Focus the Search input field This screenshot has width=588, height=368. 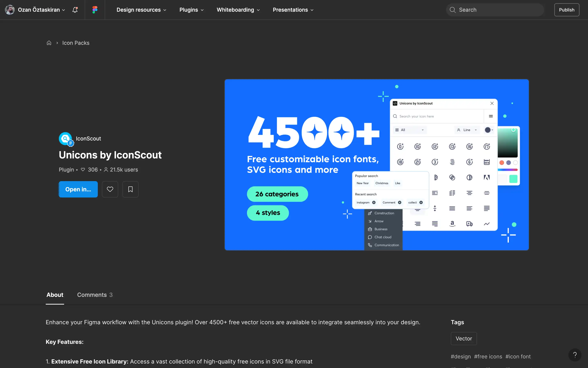click(495, 10)
